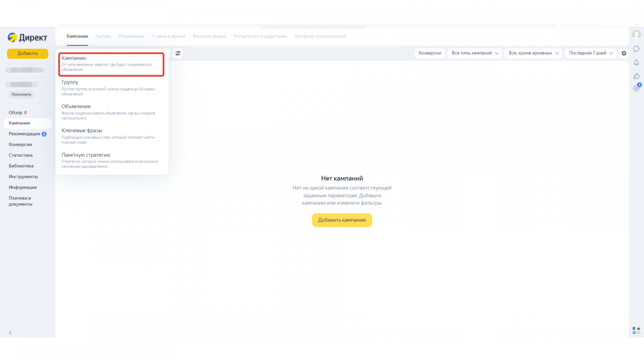The image size is (644, 362).
Task: Open Кампании in the sidebar
Action: [27, 123]
